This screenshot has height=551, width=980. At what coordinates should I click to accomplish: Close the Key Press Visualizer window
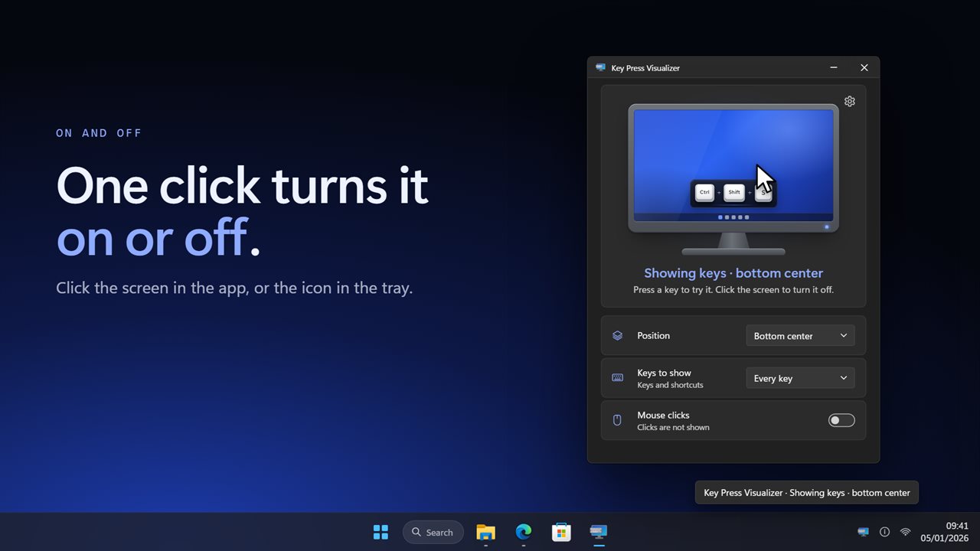coord(864,67)
